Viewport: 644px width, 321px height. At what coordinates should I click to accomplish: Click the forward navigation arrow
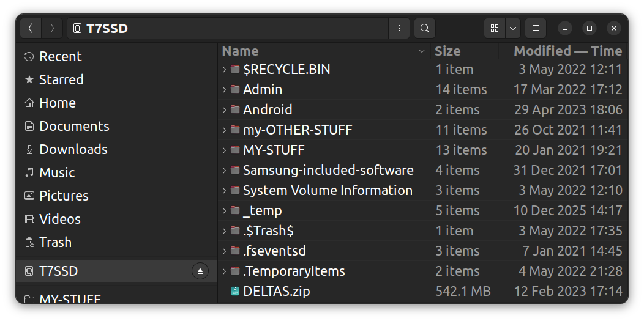[53, 28]
